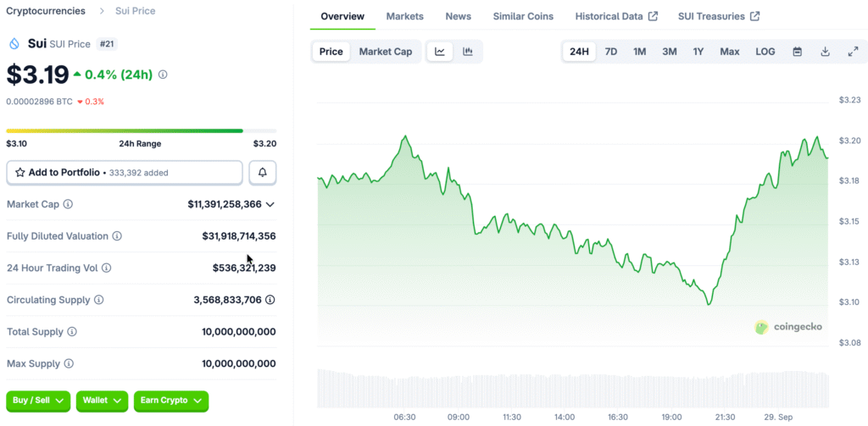Screen dimensions: 868x426
Task: Switch to line chart view icon
Action: [x=440, y=52]
